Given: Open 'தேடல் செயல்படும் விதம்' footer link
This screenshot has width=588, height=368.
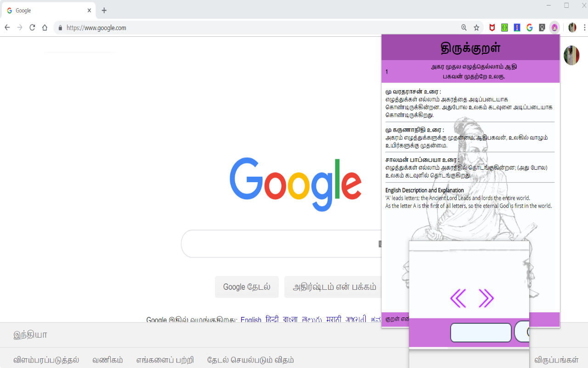Looking at the screenshot, I should click(x=250, y=360).
